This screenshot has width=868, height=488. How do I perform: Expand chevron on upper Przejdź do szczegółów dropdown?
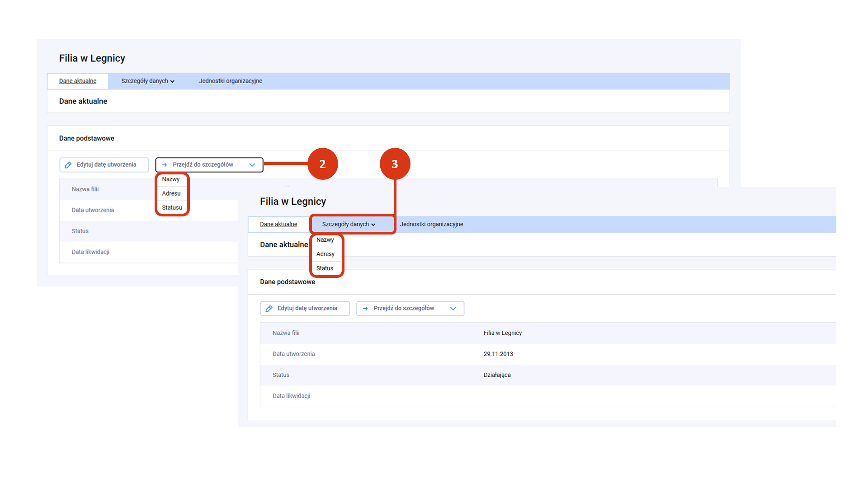[x=252, y=165]
